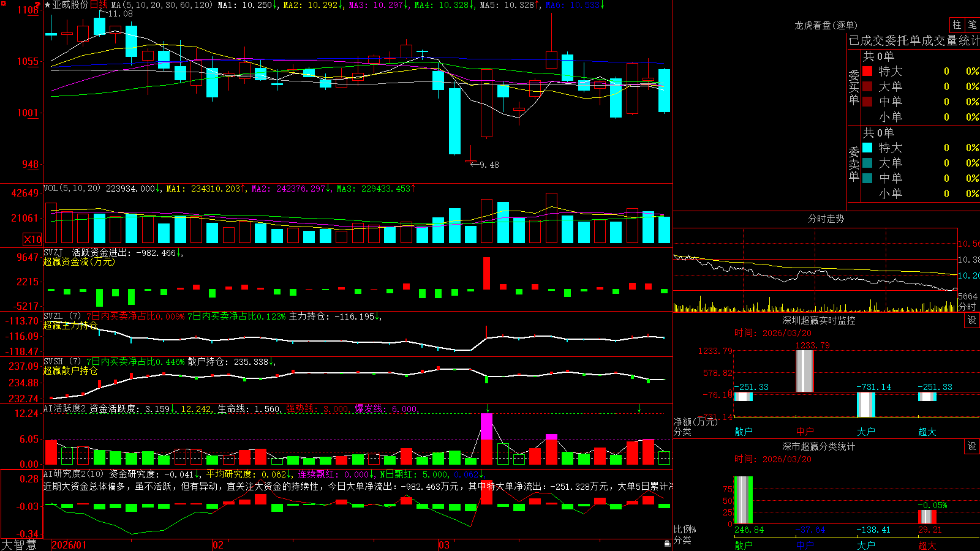Click the 委卖单 vertical section label

point(854,164)
